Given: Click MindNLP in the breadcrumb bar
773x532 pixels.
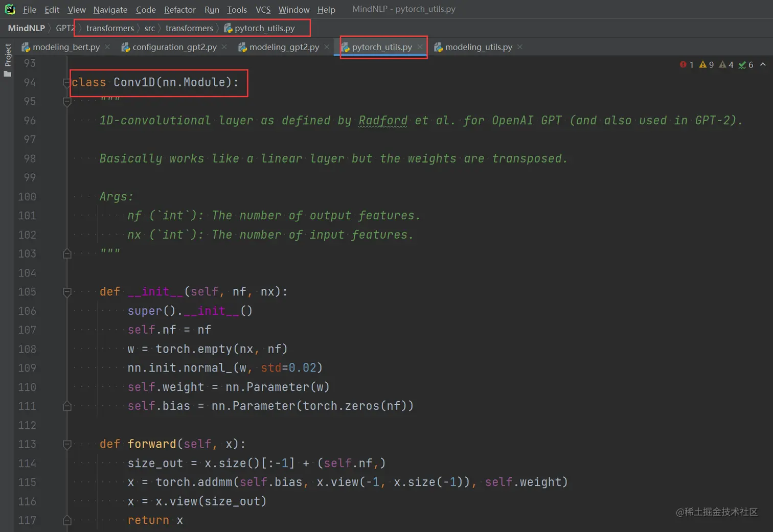Looking at the screenshot, I should 27,28.
